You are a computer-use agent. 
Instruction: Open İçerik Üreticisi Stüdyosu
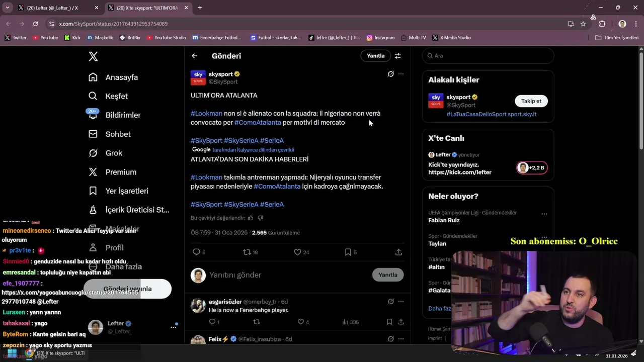click(x=129, y=210)
